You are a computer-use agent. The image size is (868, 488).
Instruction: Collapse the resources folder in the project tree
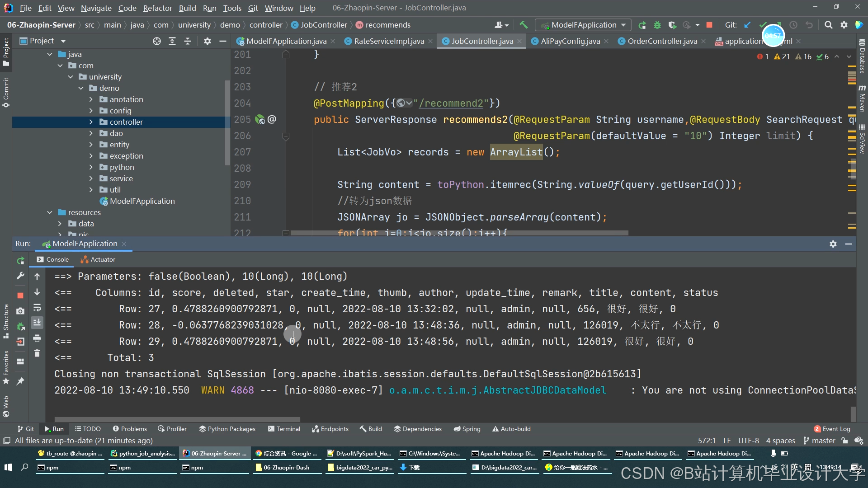[x=50, y=212]
